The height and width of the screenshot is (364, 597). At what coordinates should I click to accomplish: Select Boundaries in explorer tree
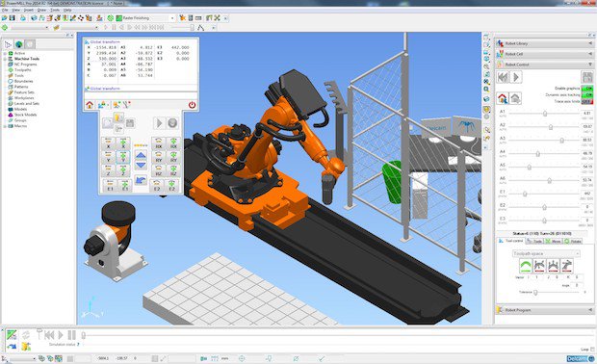(x=24, y=81)
